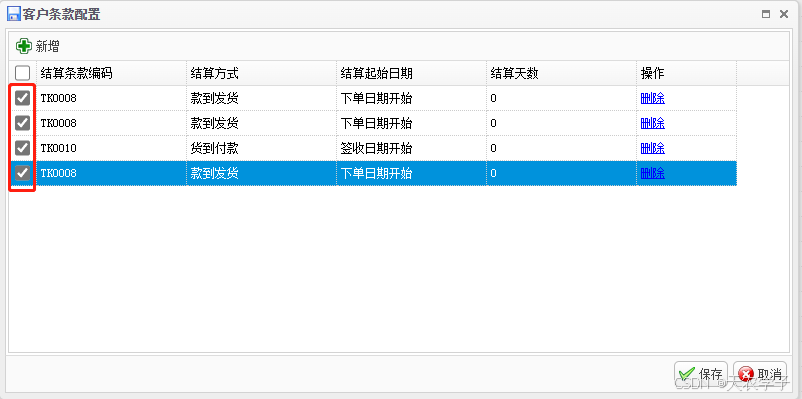Select the 货到付款 cell
The height and width of the screenshot is (399, 802).
tap(261, 148)
